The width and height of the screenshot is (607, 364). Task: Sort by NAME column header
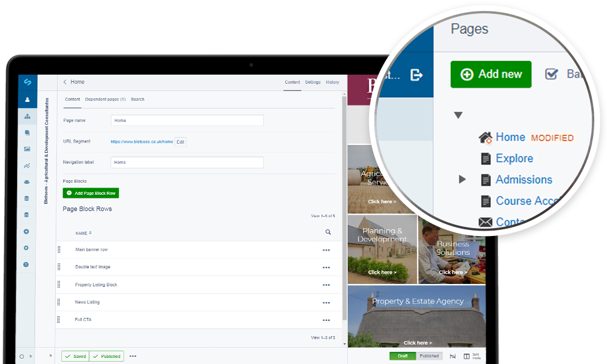pyautogui.click(x=84, y=233)
